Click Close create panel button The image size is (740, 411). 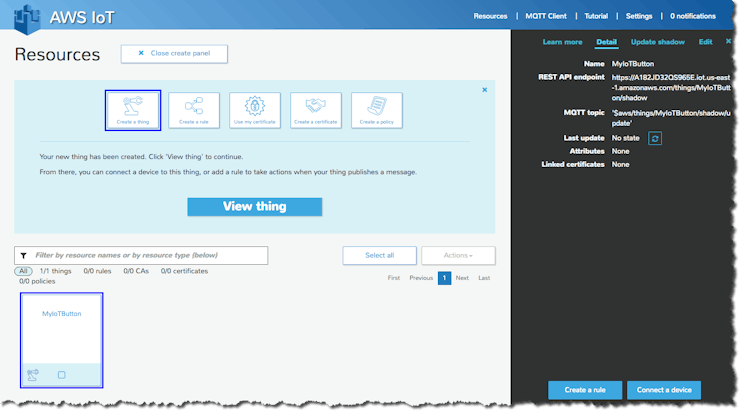pyautogui.click(x=174, y=54)
